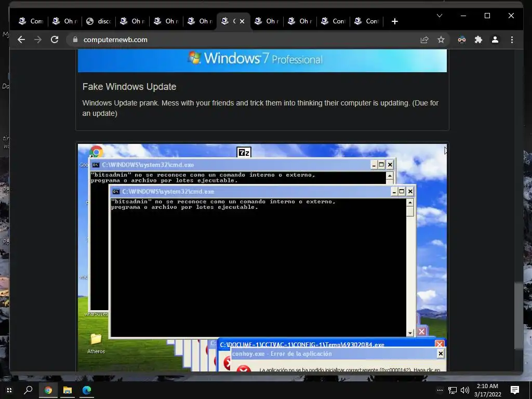Click the 7z icon in the VM desktop
Screen dimensions: 532x399
point(244,153)
